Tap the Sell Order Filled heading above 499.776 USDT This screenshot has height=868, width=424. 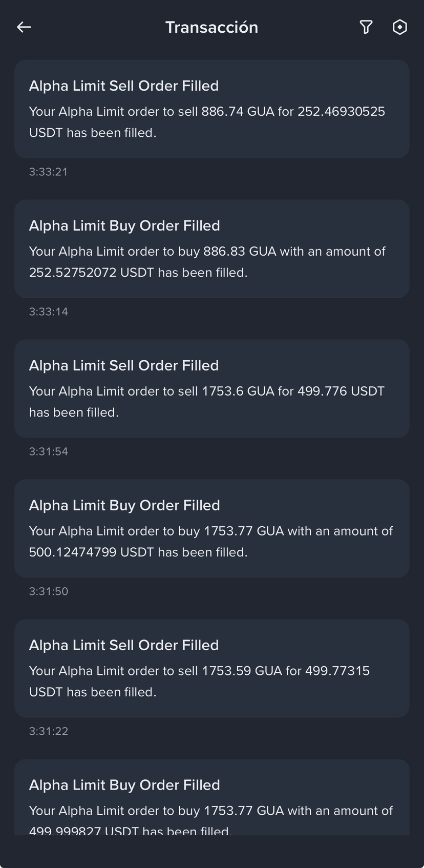[123, 365]
